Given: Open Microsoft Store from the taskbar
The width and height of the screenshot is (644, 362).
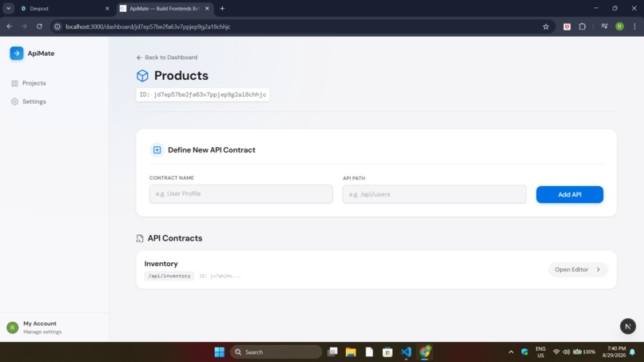Looking at the screenshot, I should coord(388,352).
